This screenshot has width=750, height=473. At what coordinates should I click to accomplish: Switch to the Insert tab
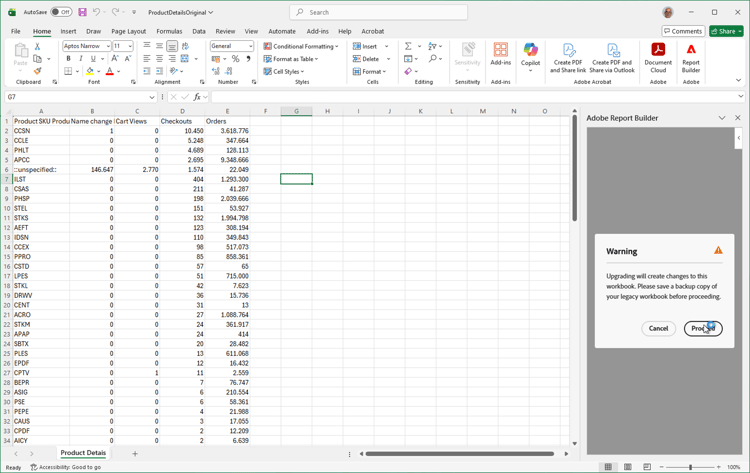(68, 31)
